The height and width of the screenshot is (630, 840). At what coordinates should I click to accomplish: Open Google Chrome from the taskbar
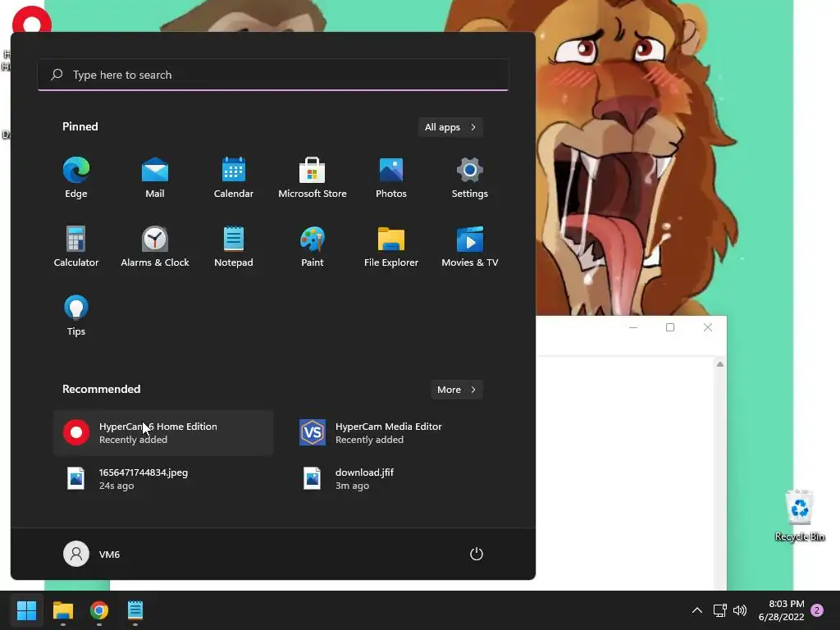(99, 610)
